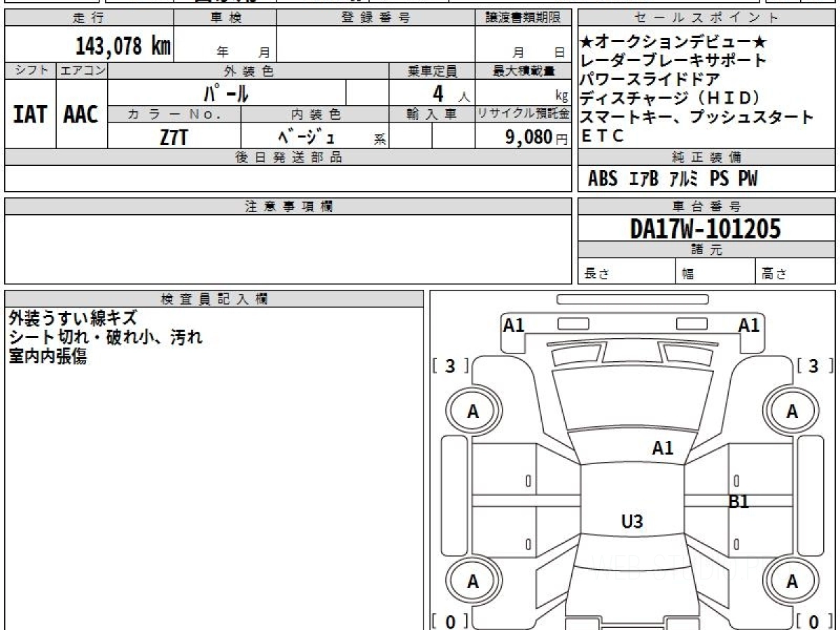Select chassis number DA17W-101205

706,229
